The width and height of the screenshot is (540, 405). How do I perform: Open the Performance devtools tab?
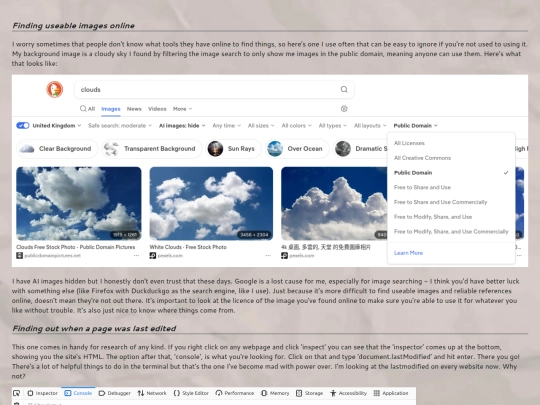[x=235, y=393]
